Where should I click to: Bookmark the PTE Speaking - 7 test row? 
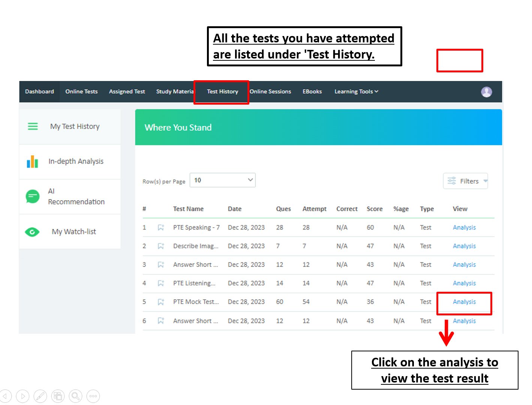[161, 228]
